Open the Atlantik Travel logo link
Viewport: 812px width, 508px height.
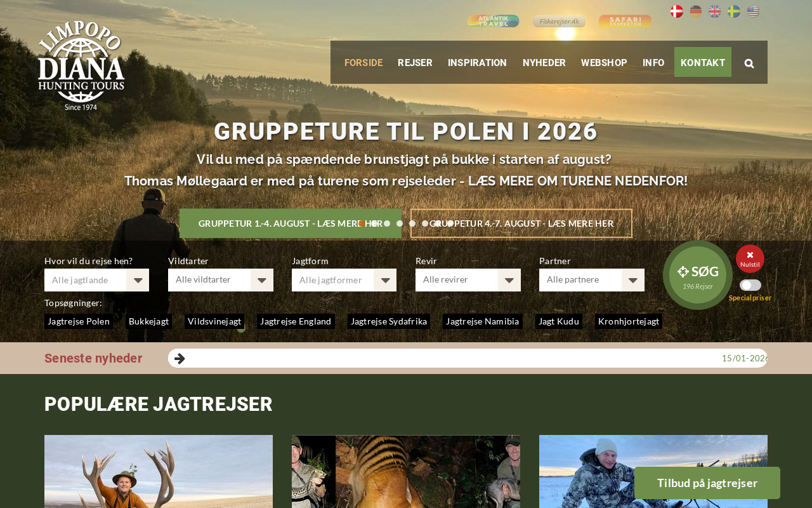point(494,21)
